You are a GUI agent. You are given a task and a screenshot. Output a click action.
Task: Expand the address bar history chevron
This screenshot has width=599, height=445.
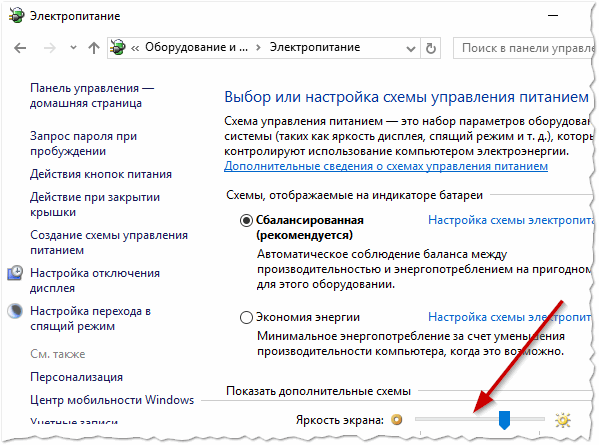coord(411,49)
